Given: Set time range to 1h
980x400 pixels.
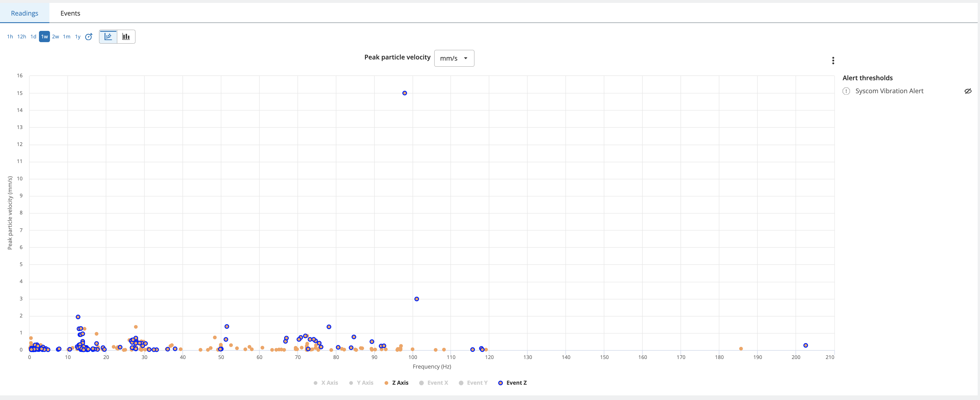Looking at the screenshot, I should (10, 37).
